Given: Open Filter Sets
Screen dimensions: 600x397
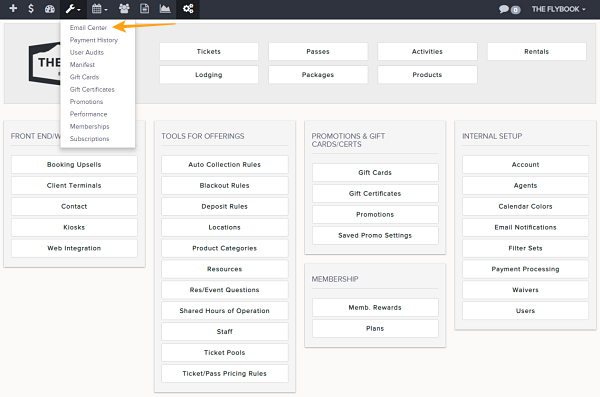Looking at the screenshot, I should click(x=525, y=248).
